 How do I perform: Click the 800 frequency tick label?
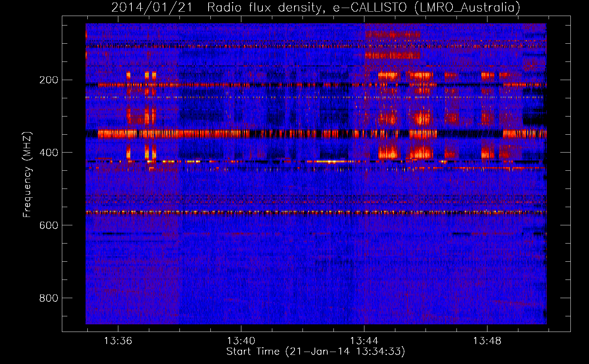tap(49, 298)
